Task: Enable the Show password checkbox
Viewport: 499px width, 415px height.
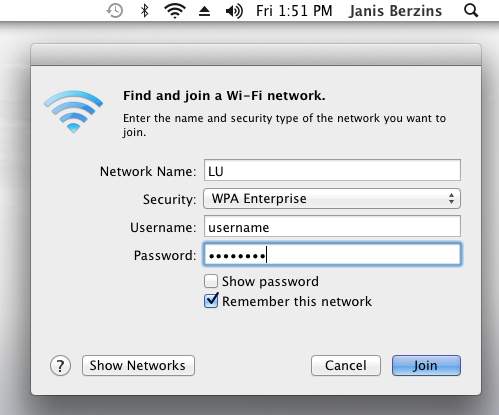Action: [x=211, y=281]
